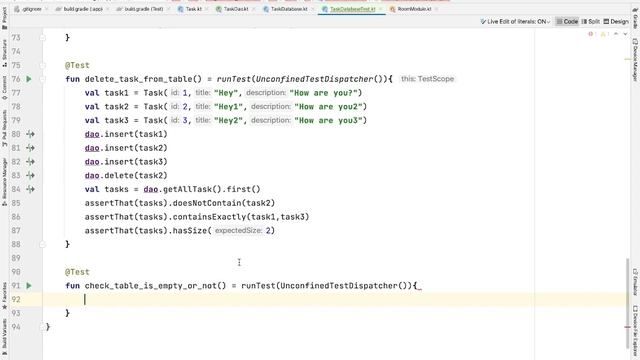The width and height of the screenshot is (640, 360).
Task: Go to next highlighted error arrow
Action: [625, 34]
